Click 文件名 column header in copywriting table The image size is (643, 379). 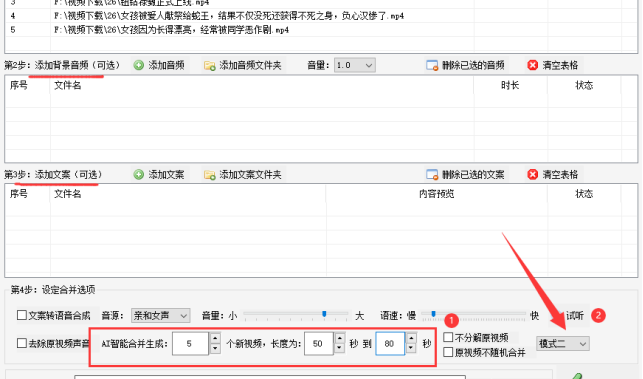click(x=68, y=194)
